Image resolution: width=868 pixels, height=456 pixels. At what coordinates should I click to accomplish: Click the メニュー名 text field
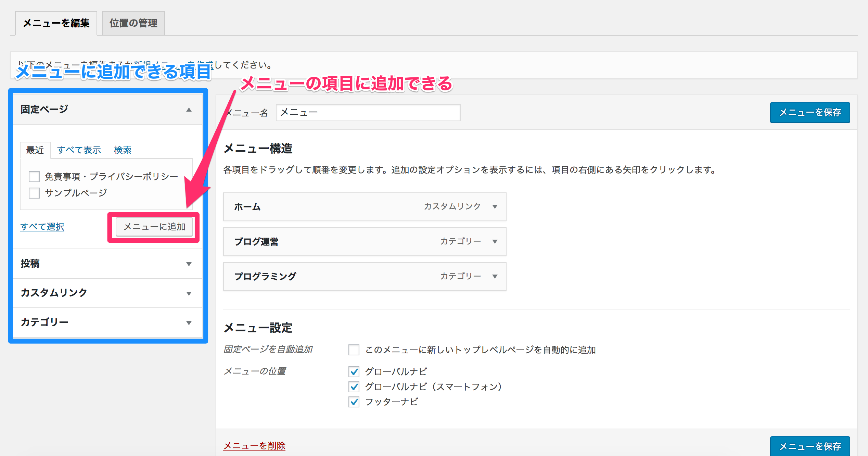[368, 112]
